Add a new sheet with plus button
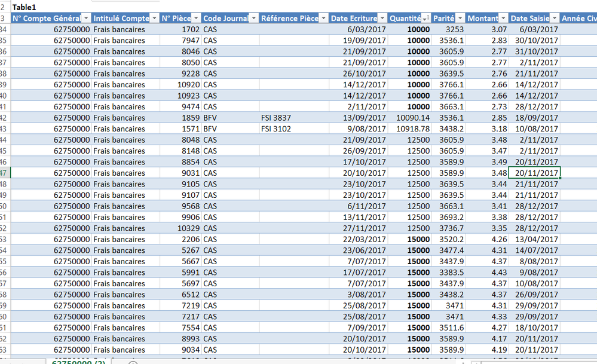Image resolution: width=597 pixels, height=364 pixels. [x=133, y=362]
